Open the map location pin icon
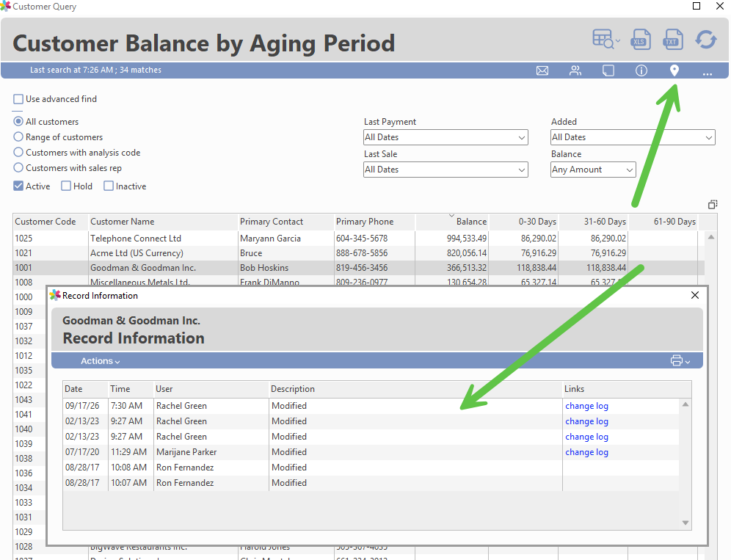This screenshot has width=731, height=560. pyautogui.click(x=674, y=70)
